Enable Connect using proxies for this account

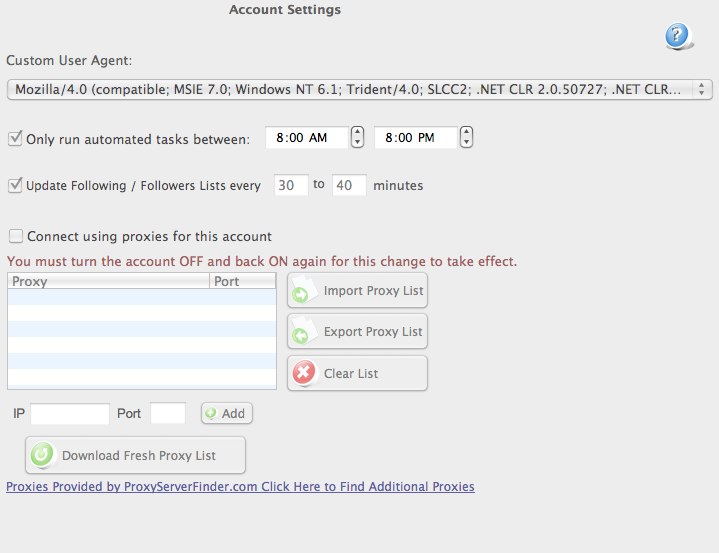point(16,236)
